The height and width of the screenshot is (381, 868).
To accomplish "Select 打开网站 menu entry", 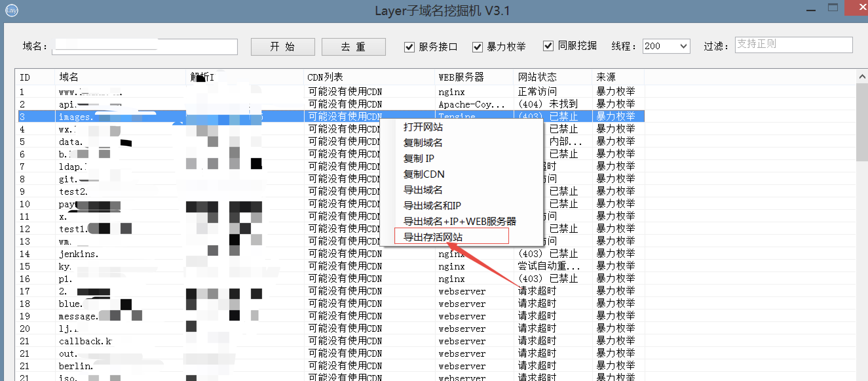I will 423,127.
